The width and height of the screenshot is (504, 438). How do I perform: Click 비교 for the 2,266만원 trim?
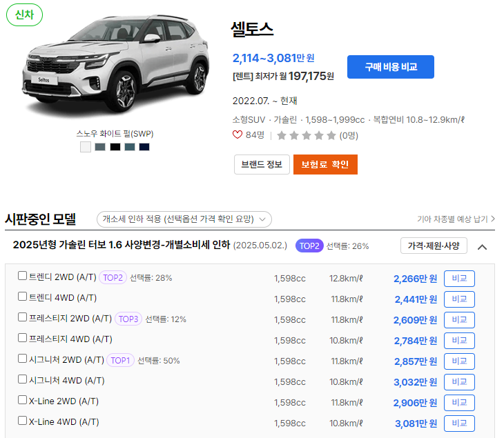tap(459, 279)
